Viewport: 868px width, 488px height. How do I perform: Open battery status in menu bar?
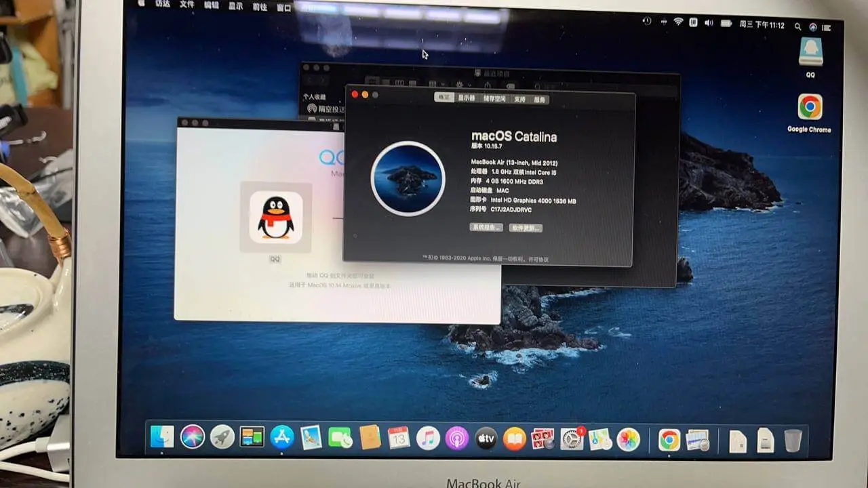click(x=726, y=24)
